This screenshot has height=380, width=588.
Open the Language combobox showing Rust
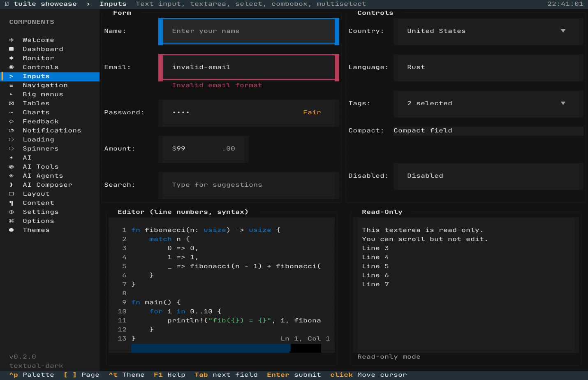(x=488, y=67)
